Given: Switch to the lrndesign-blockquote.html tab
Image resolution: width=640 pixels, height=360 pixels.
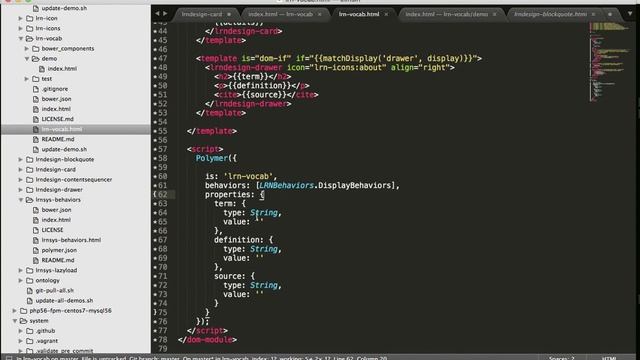Looking at the screenshot, I should [x=550, y=14].
